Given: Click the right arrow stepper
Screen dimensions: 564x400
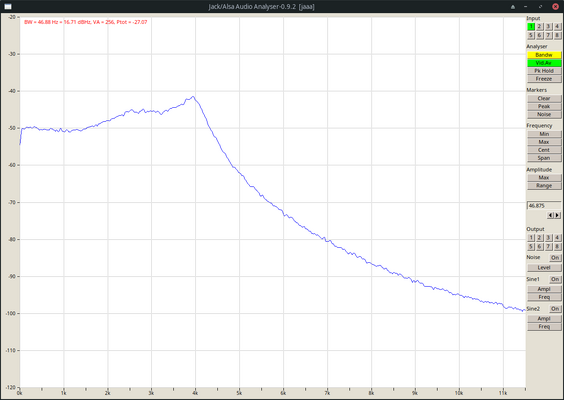Looking at the screenshot, I should [x=558, y=215].
